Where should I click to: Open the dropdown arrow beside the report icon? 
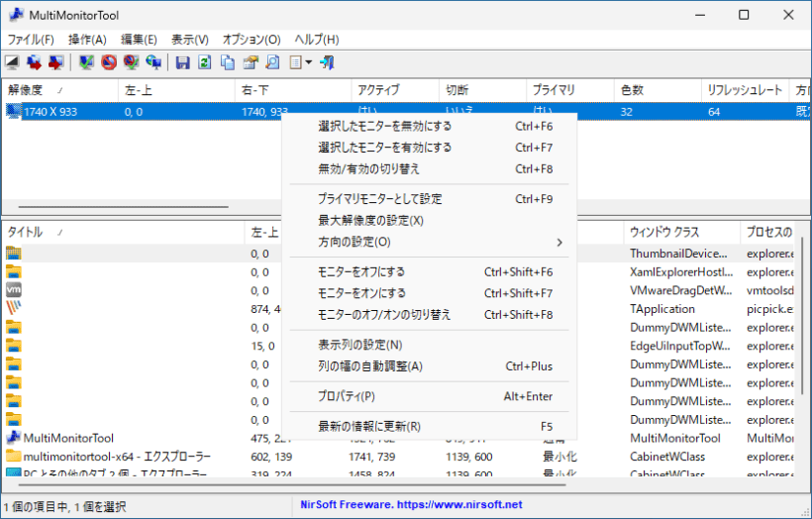pos(309,62)
